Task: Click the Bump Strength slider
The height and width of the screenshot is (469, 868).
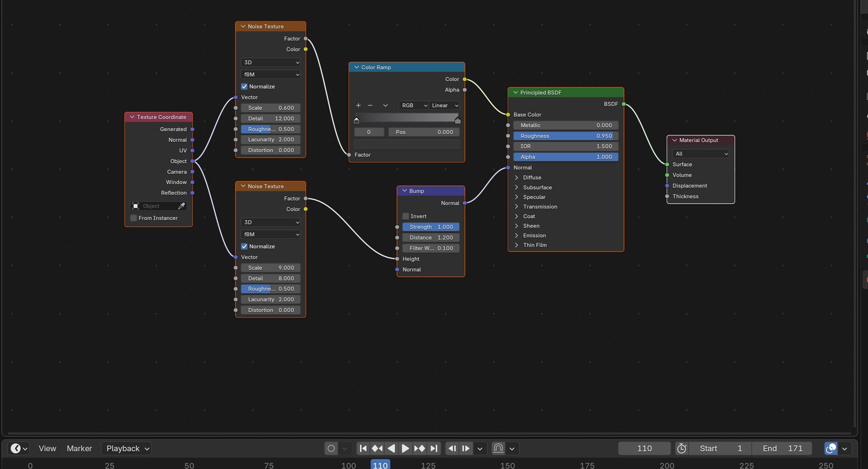Action: pyautogui.click(x=431, y=227)
